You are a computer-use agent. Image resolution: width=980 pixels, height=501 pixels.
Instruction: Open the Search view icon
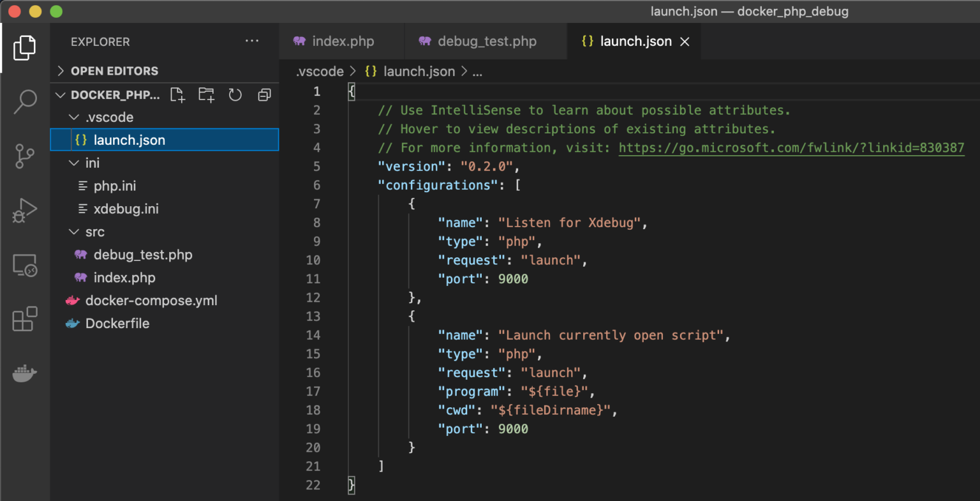pos(24,101)
